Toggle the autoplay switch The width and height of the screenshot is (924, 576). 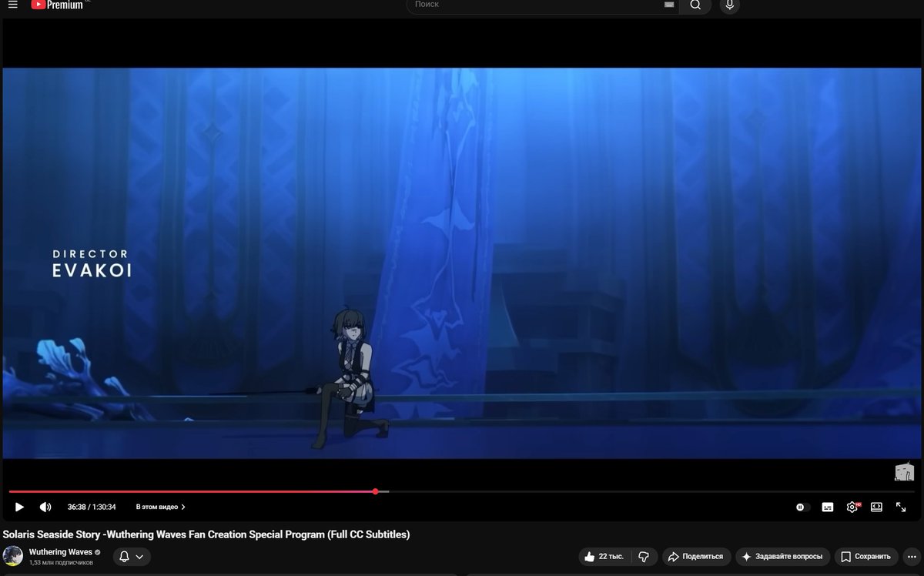tap(803, 507)
